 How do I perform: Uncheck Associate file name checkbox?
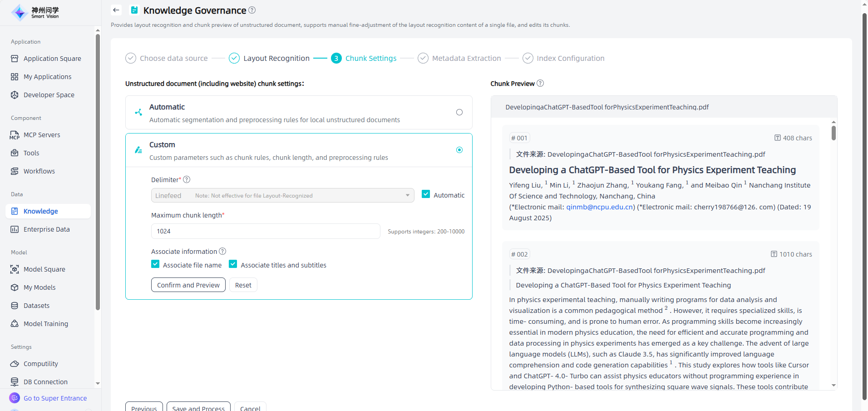pos(155,264)
